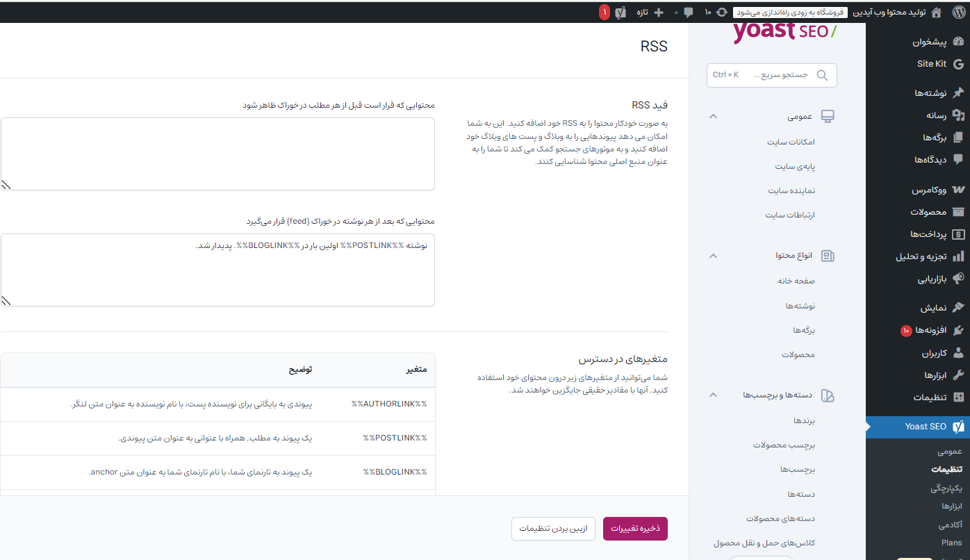970x560 pixels.
Task: Click the home icon beside the site name
Action: 936,12
